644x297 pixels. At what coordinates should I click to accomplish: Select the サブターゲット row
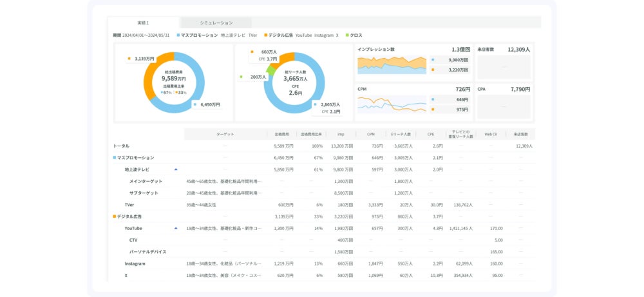[324, 193]
